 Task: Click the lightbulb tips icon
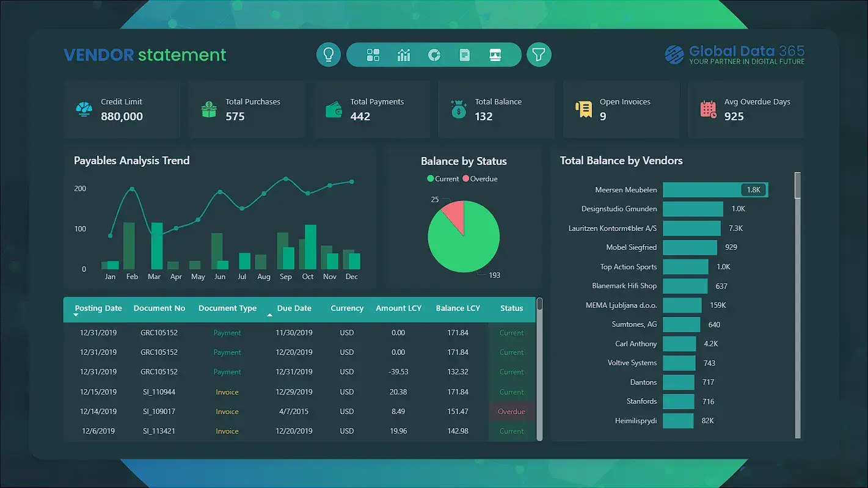(328, 54)
